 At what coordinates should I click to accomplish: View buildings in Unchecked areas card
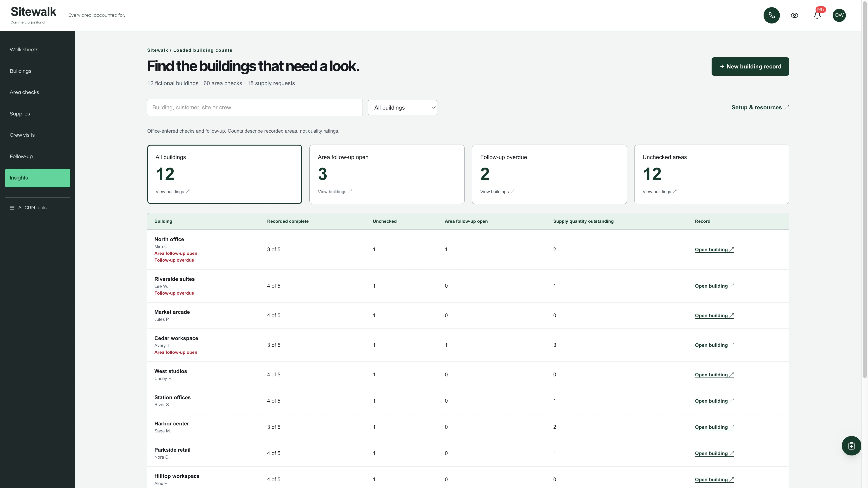712,174
